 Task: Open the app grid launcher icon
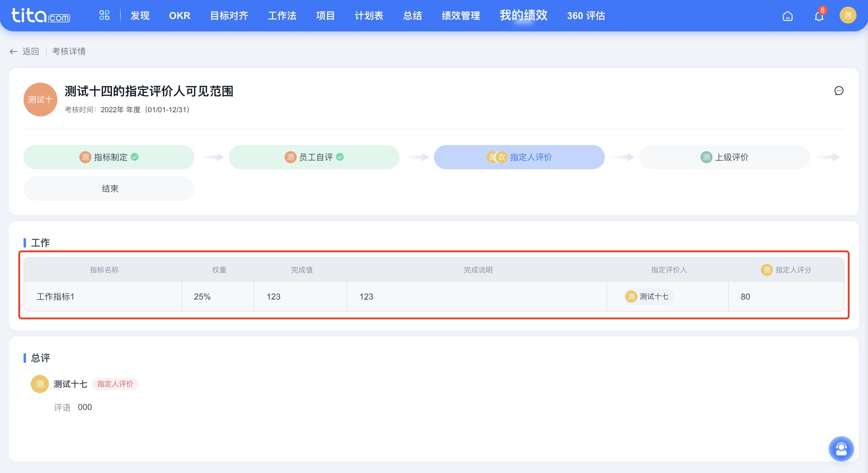point(104,15)
